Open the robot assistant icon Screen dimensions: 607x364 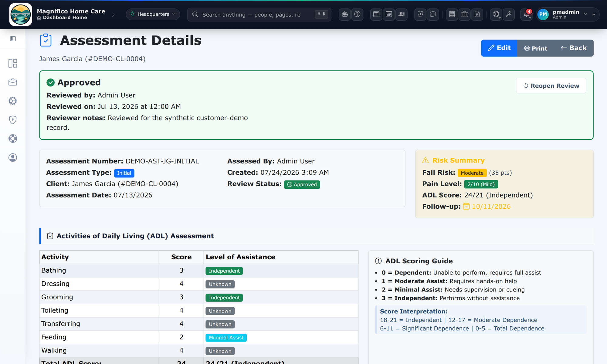pos(344,14)
